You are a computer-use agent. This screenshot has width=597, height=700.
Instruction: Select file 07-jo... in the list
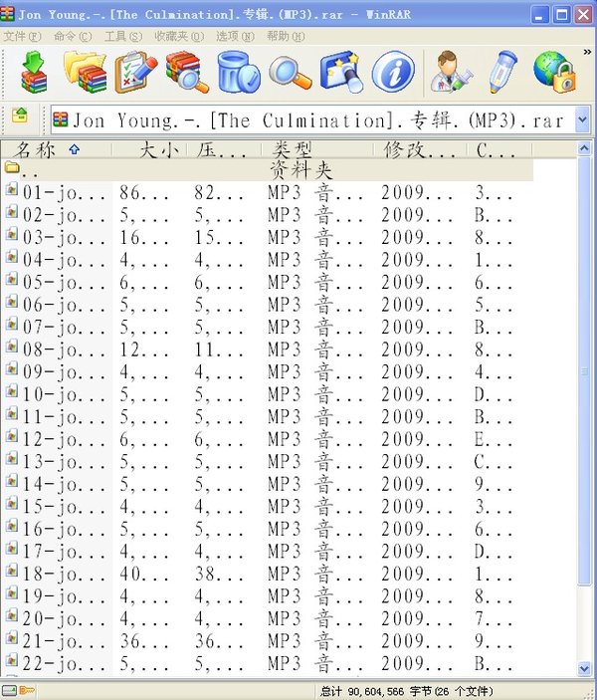coord(267,327)
